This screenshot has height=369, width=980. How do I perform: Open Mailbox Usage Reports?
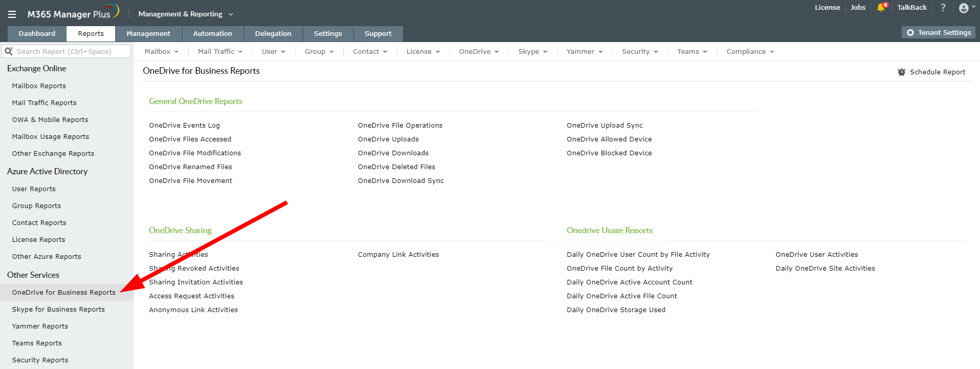click(51, 136)
